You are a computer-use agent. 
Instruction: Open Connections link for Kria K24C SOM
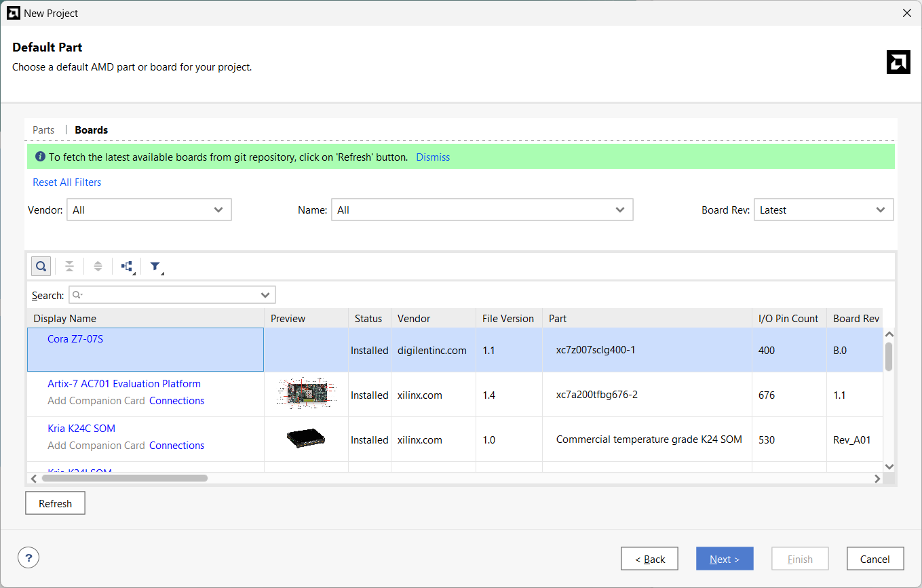tap(176, 446)
